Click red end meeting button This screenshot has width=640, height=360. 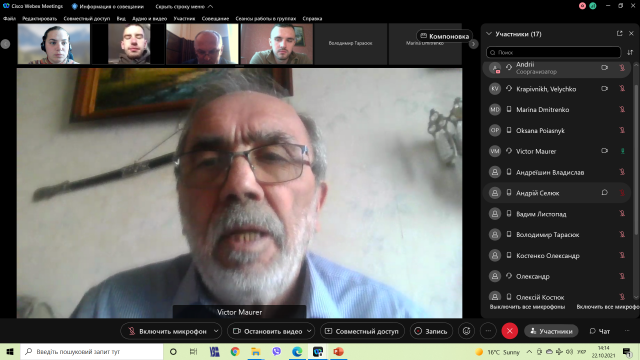point(509,331)
